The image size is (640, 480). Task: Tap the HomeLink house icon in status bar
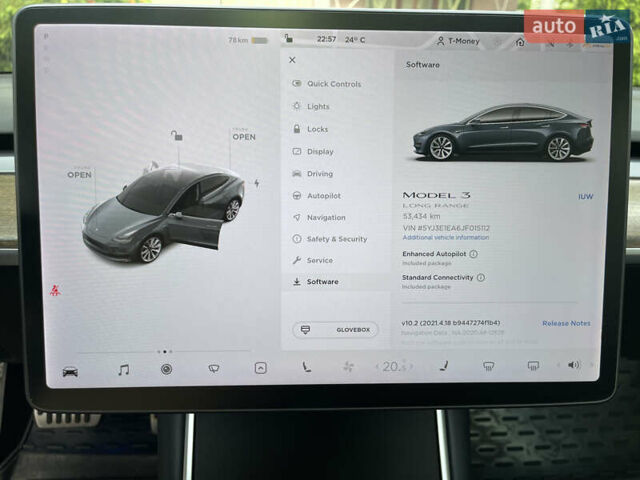coord(519,42)
